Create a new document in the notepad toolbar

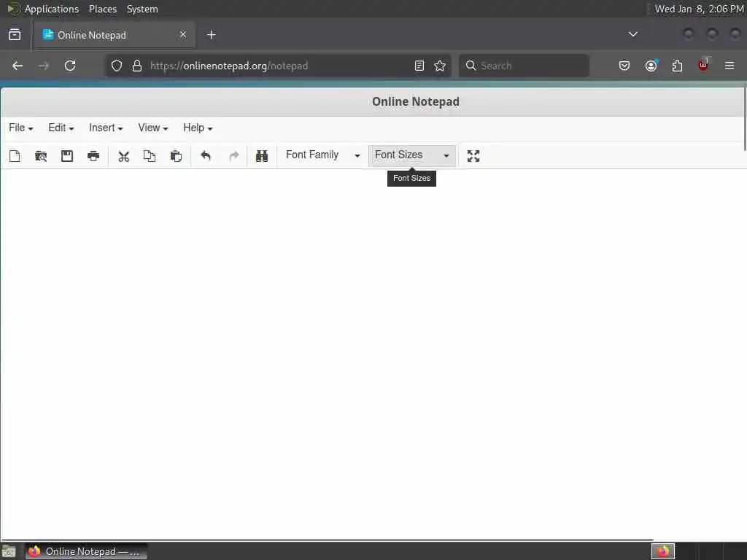15,156
